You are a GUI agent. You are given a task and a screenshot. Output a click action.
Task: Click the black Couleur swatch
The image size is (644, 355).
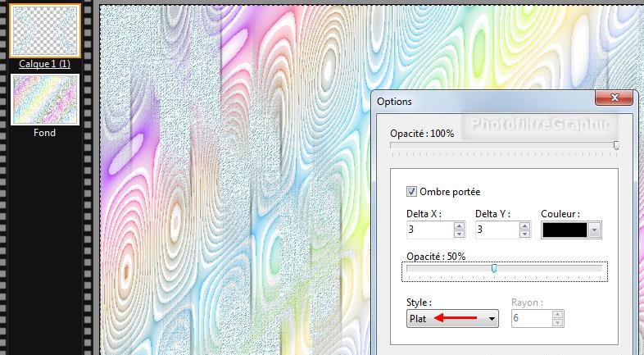point(565,230)
